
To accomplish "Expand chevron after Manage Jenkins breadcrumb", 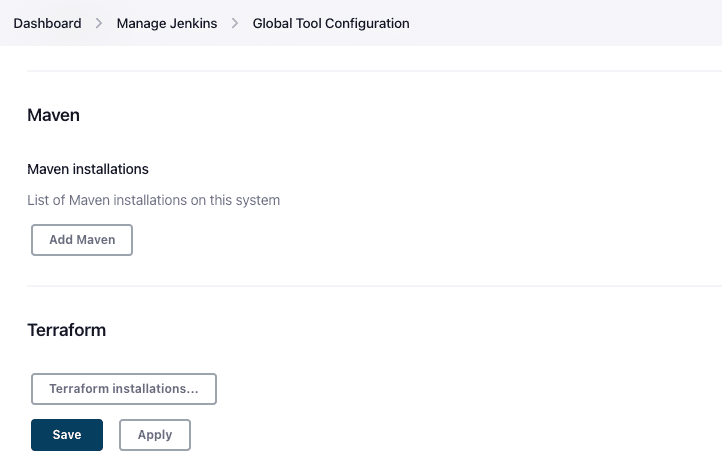I will coord(235,23).
